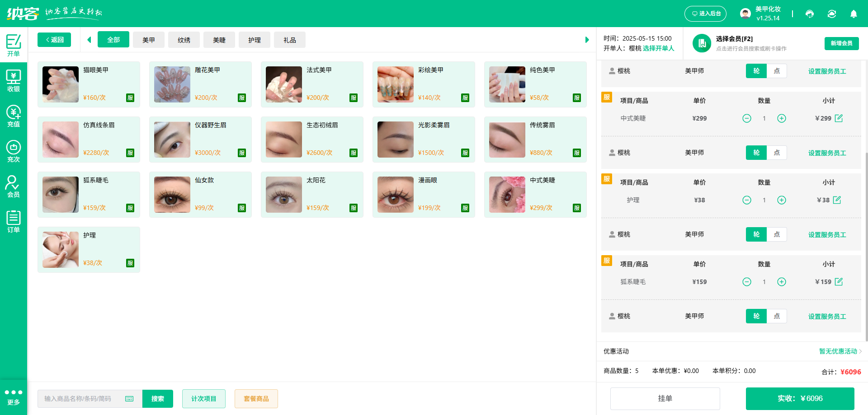Click the 返回 back button
Viewport: 868px width, 415px height.
(54, 40)
